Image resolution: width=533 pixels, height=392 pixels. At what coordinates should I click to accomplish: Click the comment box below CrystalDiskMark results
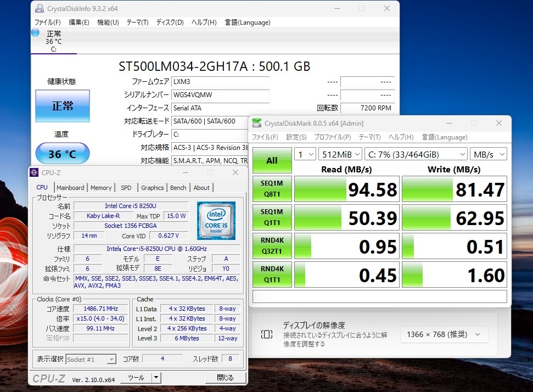pyautogui.click(x=380, y=296)
